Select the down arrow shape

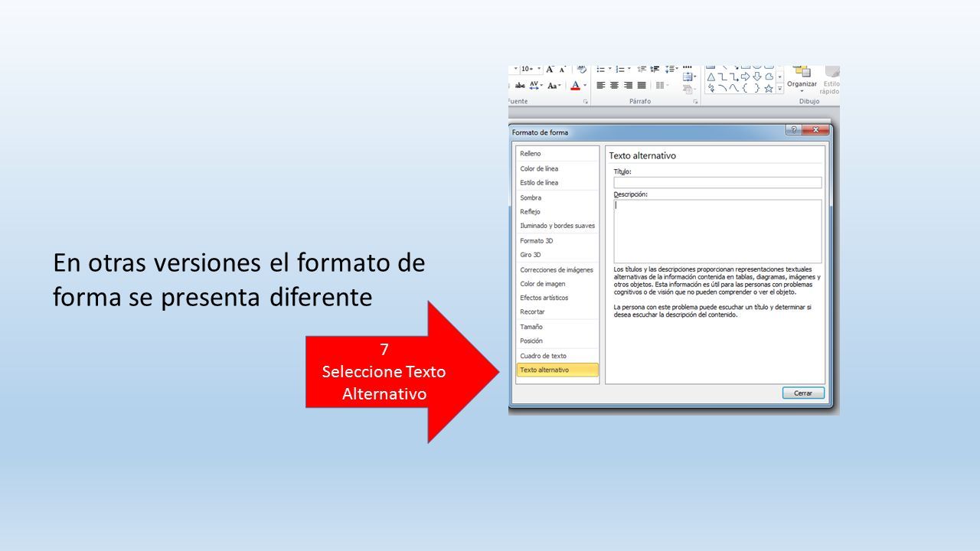point(757,77)
